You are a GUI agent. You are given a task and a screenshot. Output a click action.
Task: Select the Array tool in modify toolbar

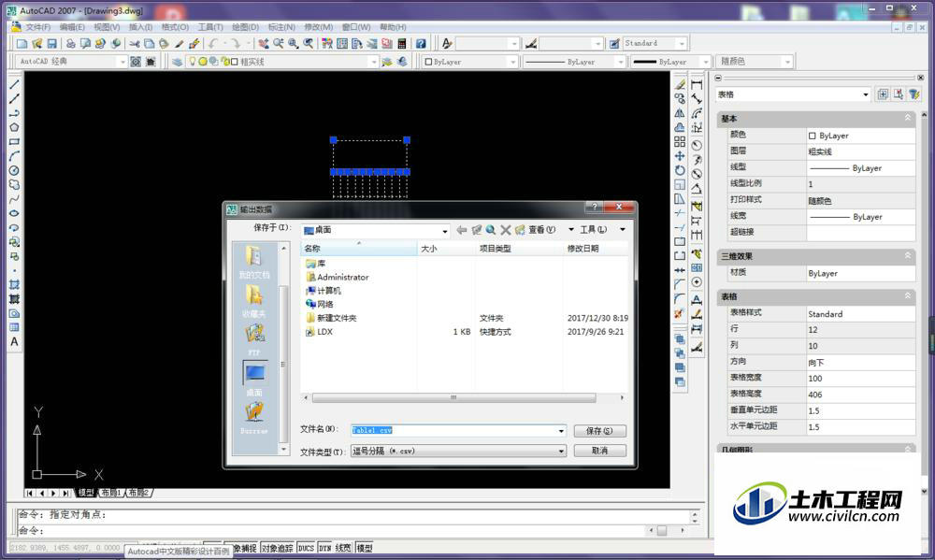point(680,141)
